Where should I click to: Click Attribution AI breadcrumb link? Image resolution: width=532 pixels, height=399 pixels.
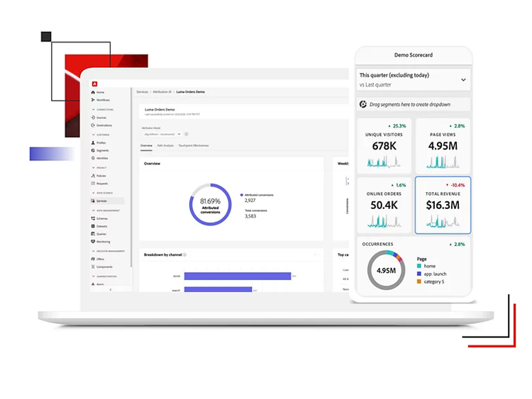click(162, 92)
